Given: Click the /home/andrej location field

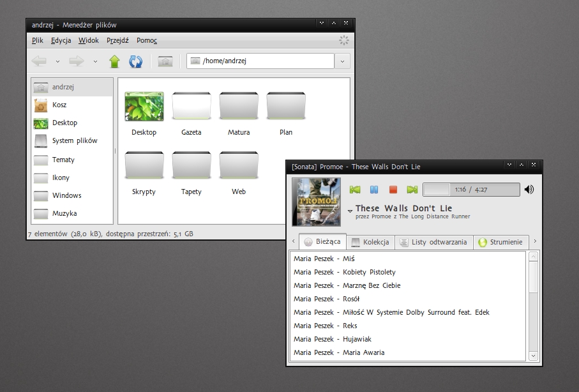Looking at the screenshot, I should tap(260, 61).
